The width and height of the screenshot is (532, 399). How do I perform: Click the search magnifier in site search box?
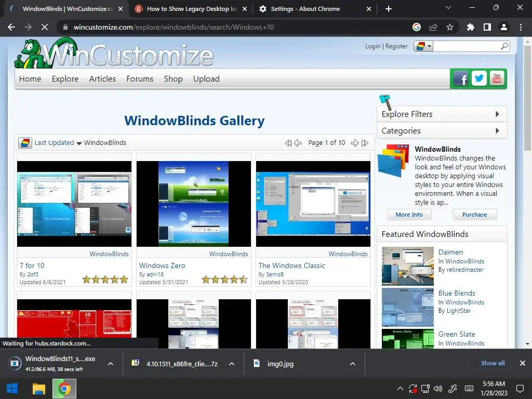(504, 46)
